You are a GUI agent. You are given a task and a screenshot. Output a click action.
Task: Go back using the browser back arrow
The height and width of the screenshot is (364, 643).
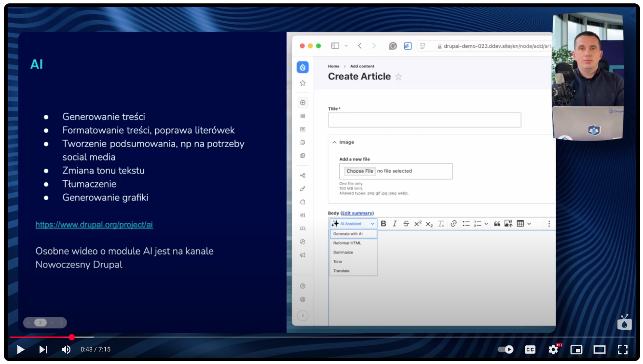click(x=360, y=46)
